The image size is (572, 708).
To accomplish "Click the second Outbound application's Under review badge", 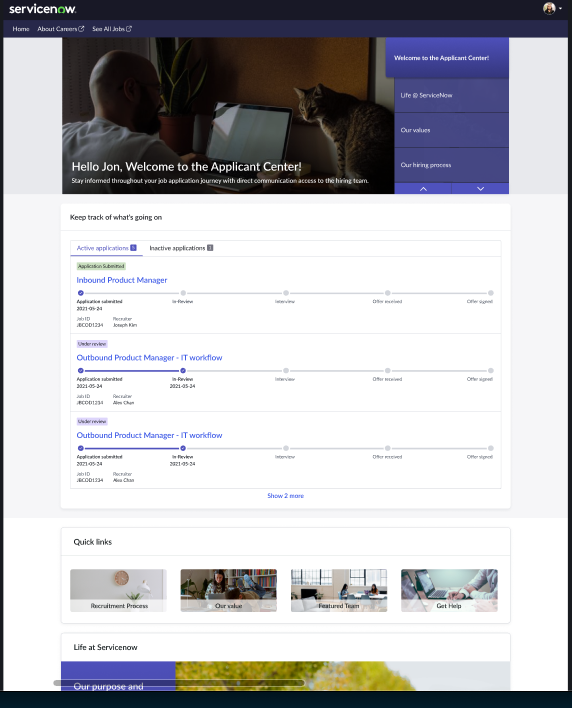I will tap(92, 421).
